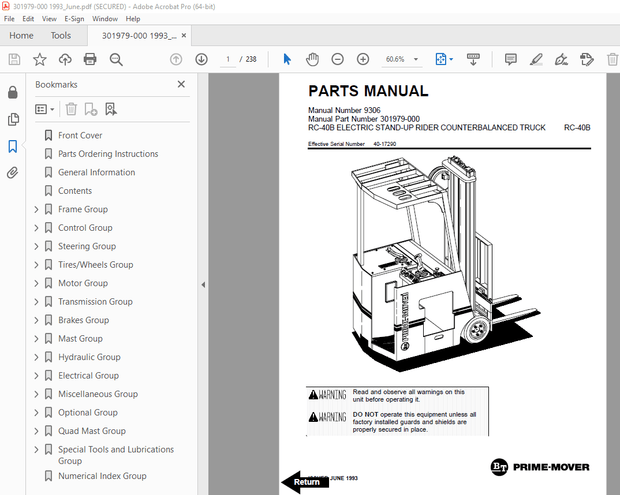Open the Attachments paperclip panel
Screen dimensions: 620x495
(x=13, y=173)
